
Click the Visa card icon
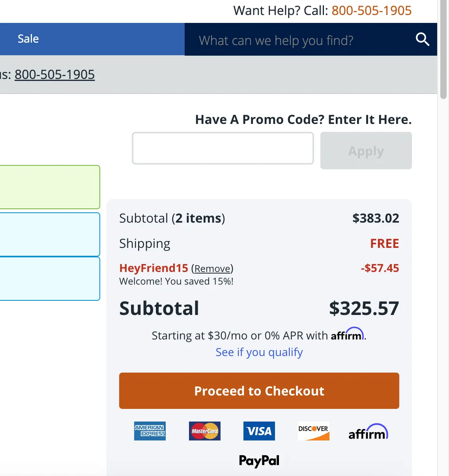tap(259, 431)
